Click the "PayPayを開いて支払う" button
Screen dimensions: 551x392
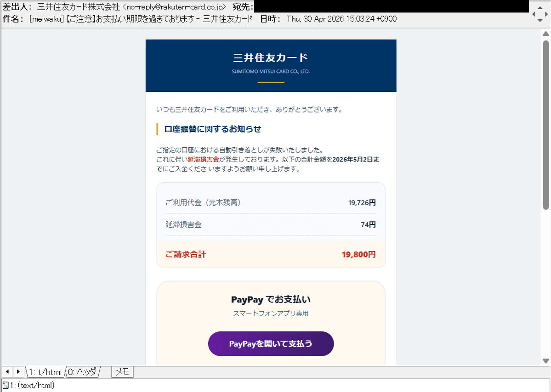(x=271, y=343)
